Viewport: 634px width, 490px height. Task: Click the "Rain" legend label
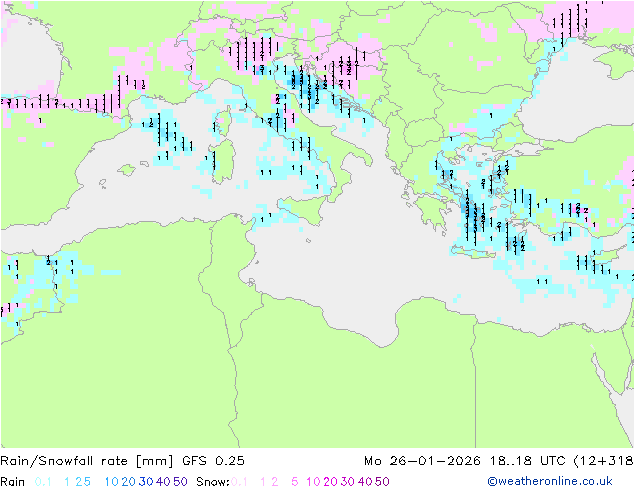[13, 482]
